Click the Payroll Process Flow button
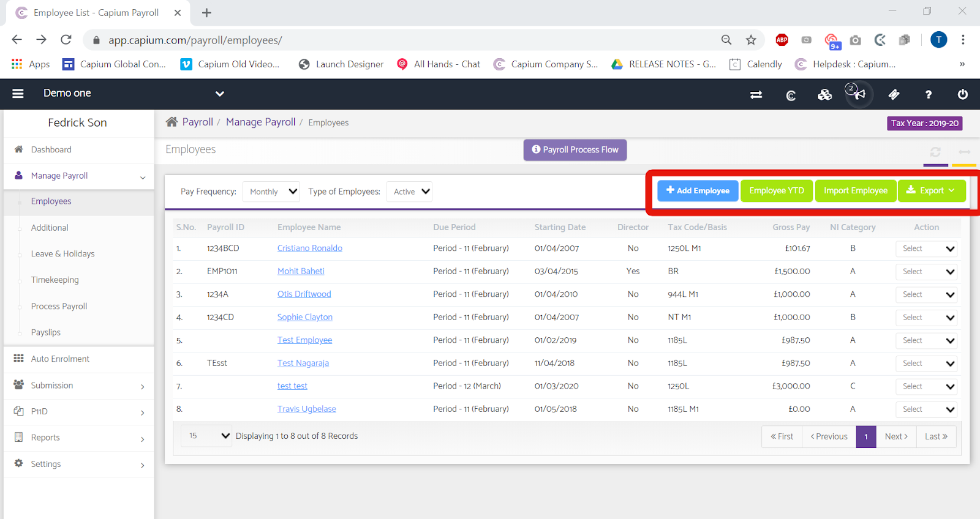Screen dimensions: 980x519 pos(575,150)
